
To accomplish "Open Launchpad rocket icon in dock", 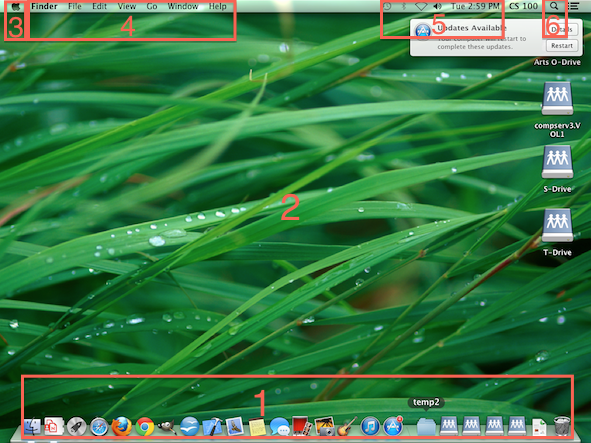I will (x=77, y=427).
